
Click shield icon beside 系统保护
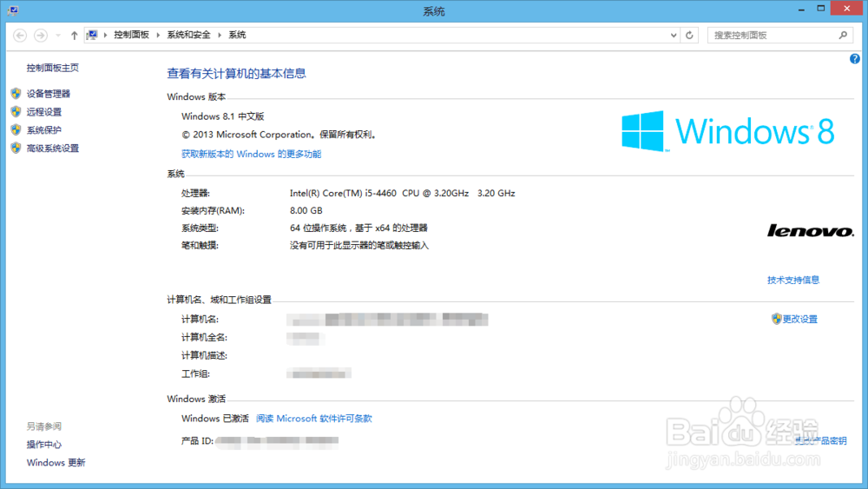16,130
